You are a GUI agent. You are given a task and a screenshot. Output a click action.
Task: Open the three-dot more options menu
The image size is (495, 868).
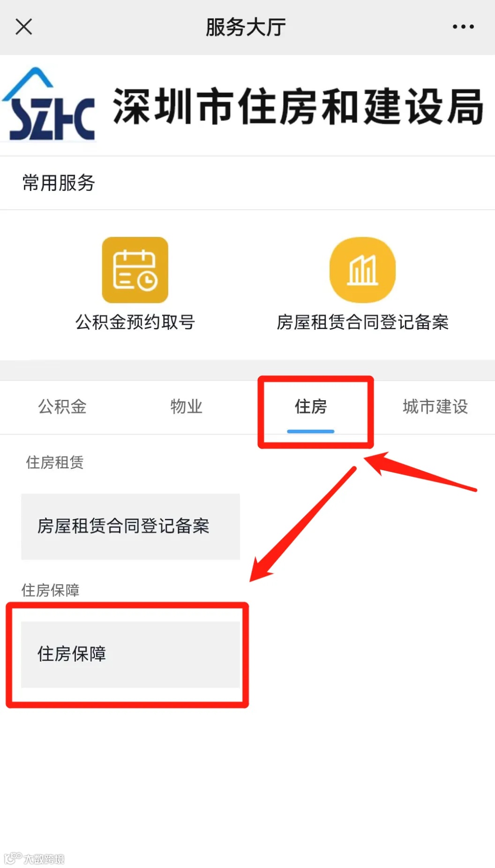(463, 27)
